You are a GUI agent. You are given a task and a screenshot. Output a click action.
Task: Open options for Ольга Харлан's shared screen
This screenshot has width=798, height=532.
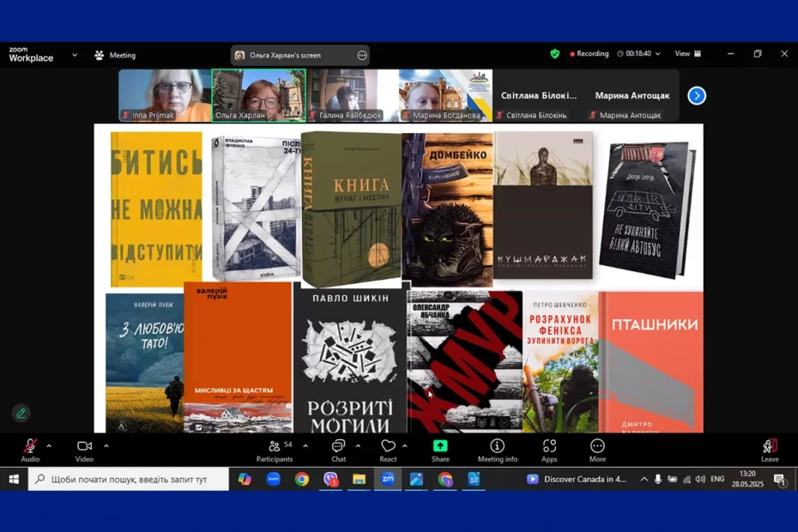tap(362, 56)
